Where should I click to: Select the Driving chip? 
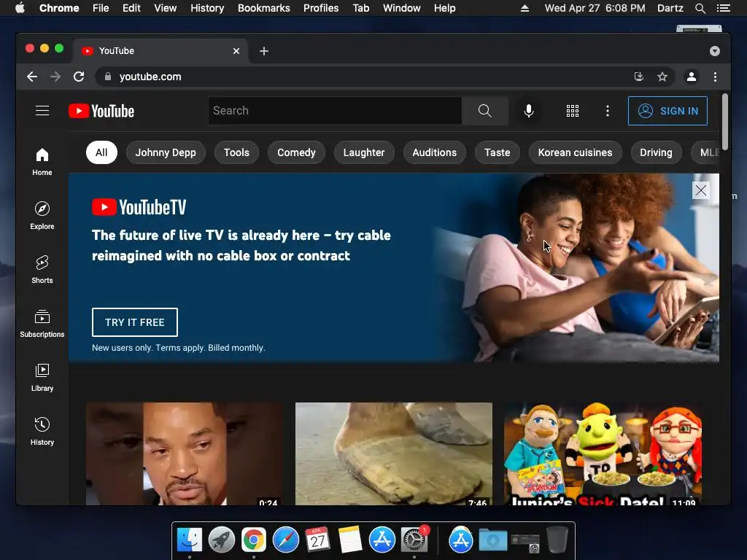pyautogui.click(x=656, y=152)
